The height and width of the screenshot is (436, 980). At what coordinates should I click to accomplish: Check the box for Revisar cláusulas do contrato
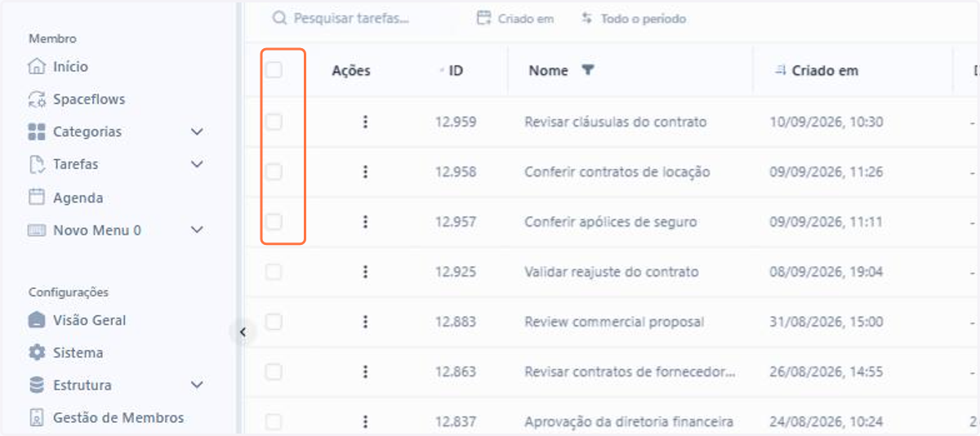tap(274, 122)
